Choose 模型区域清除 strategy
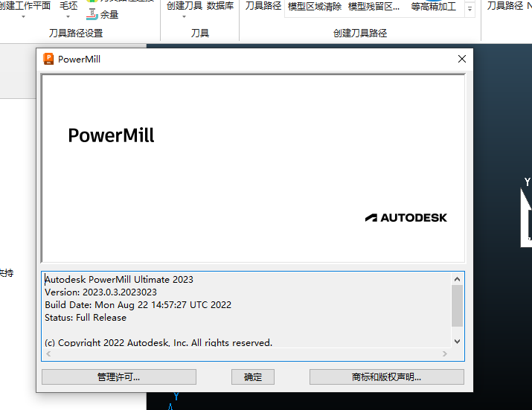This screenshot has width=532, height=410. point(315,7)
